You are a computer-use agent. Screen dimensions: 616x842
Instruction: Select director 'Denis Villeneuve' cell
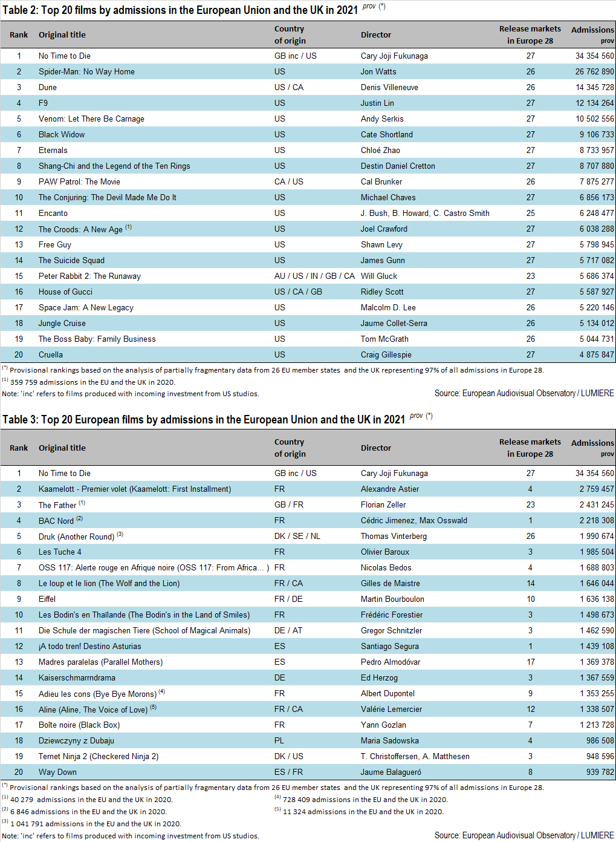coord(389,87)
